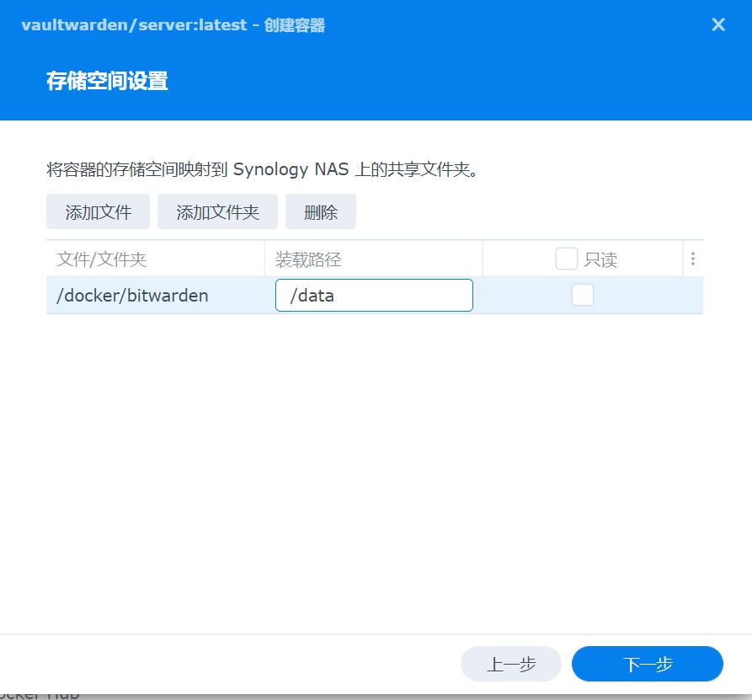Click the dialog close X icon
752x700 pixels.
pos(717,24)
